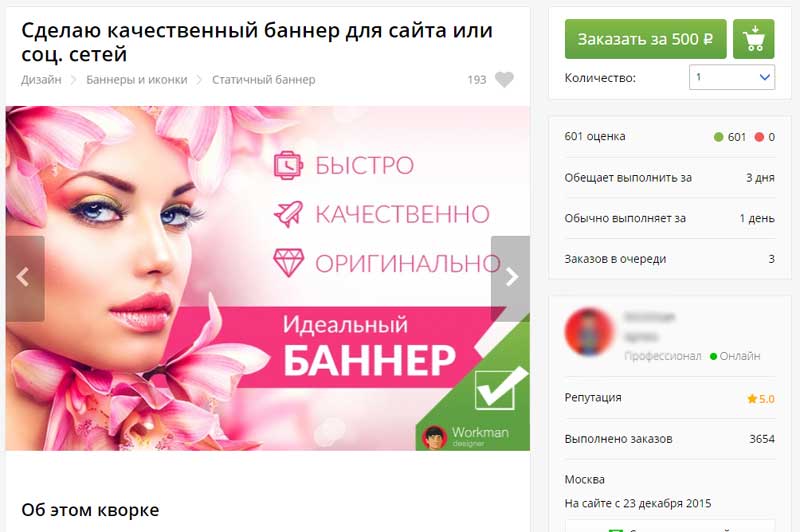Screen dimensions: 800x532
Task: Go to Баннеры и иконки breadcrumb
Action: 137,80
